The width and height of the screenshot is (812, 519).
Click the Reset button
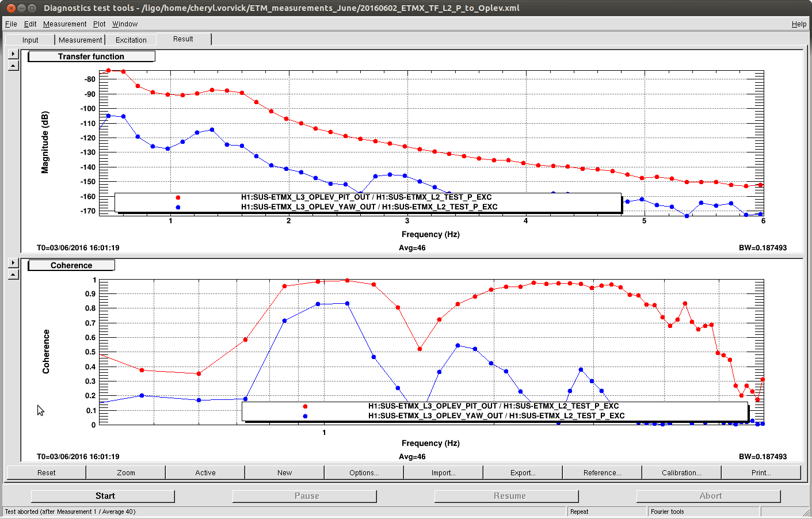(46, 472)
